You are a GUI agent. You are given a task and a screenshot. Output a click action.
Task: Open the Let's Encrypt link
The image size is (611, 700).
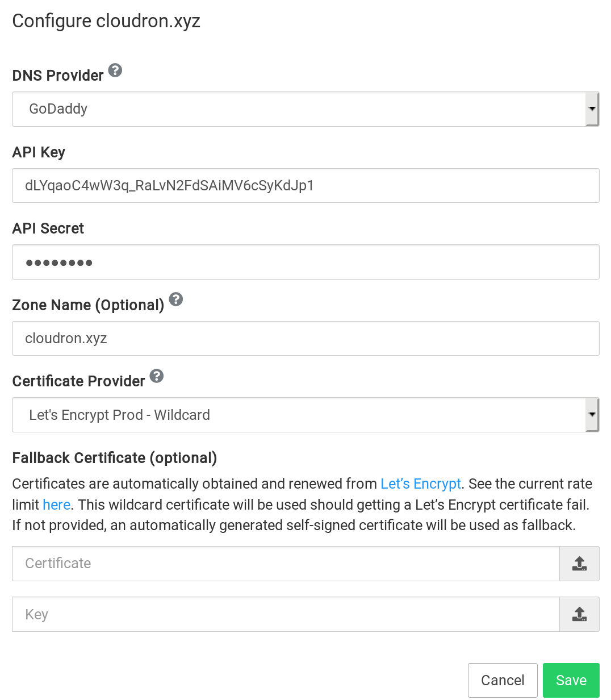420,484
